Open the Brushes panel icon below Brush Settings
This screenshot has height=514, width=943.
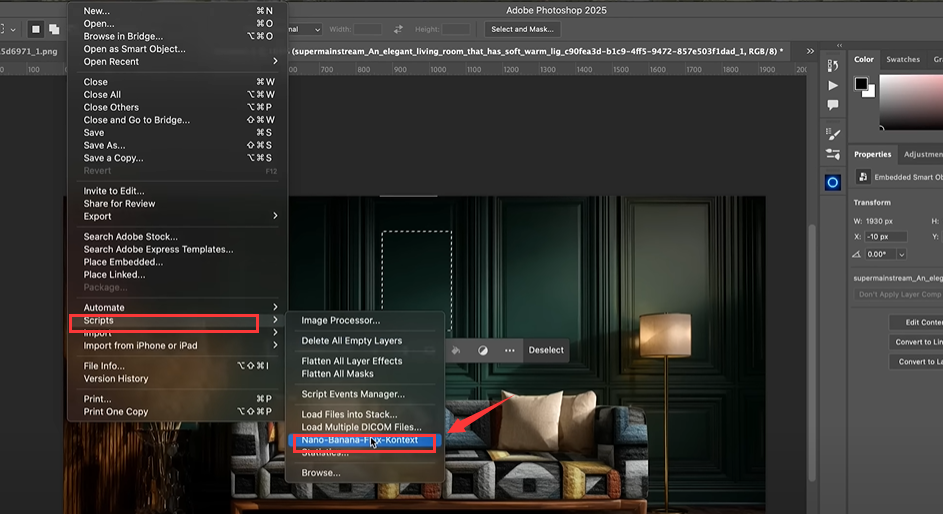point(833,155)
